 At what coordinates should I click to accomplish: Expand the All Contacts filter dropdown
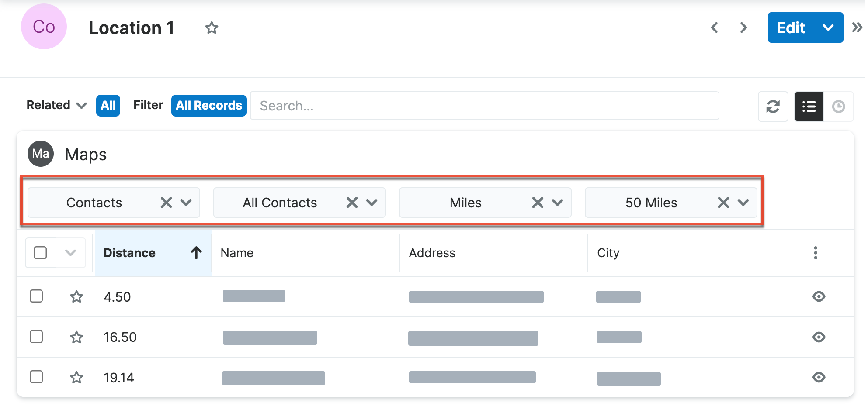(372, 202)
